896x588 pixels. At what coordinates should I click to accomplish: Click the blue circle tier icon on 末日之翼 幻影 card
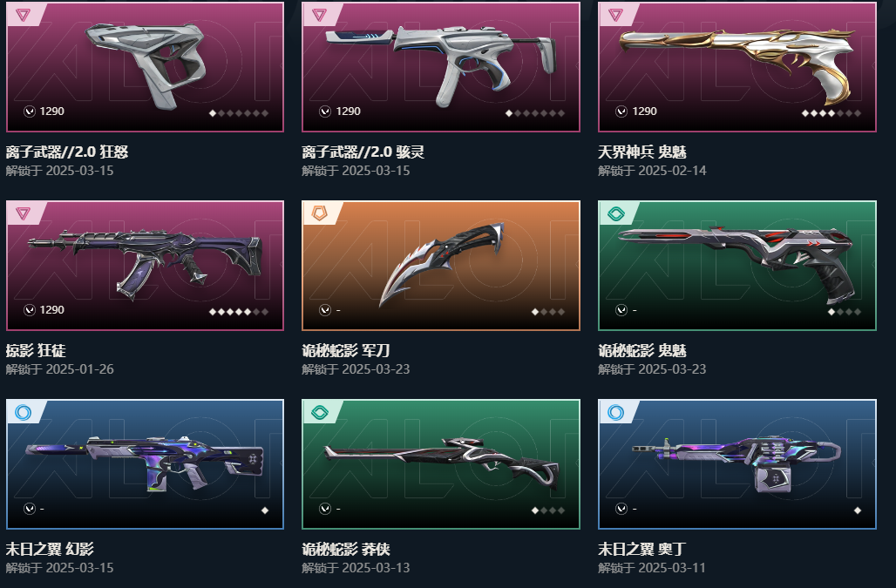(23, 412)
